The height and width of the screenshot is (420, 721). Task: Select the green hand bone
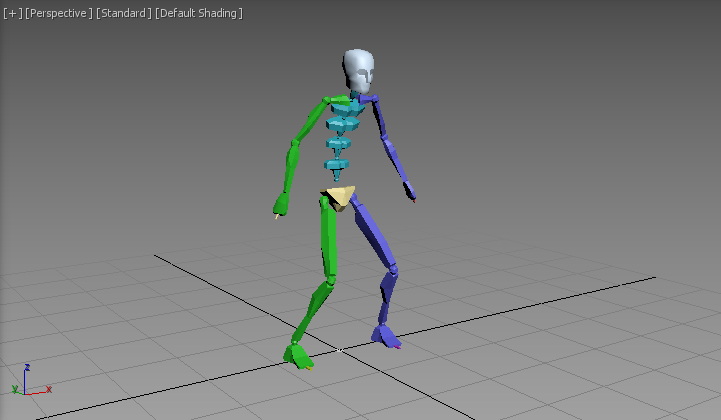280,204
